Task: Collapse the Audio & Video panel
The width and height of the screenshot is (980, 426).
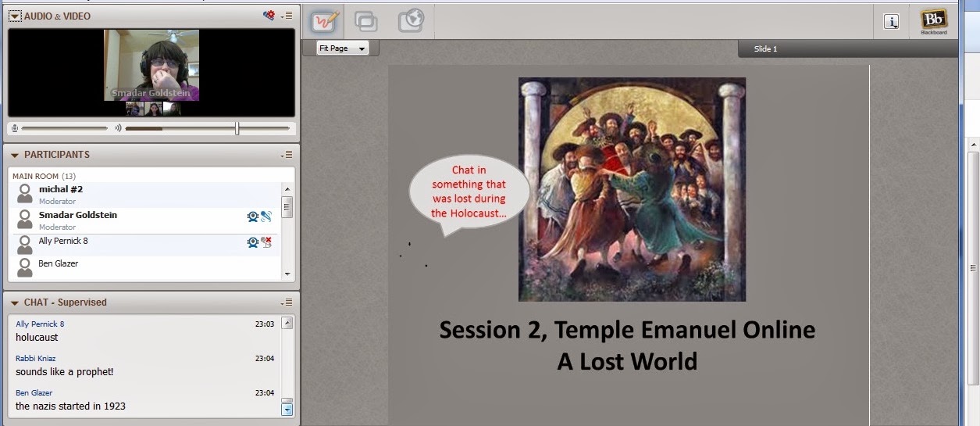Action: tap(14, 16)
